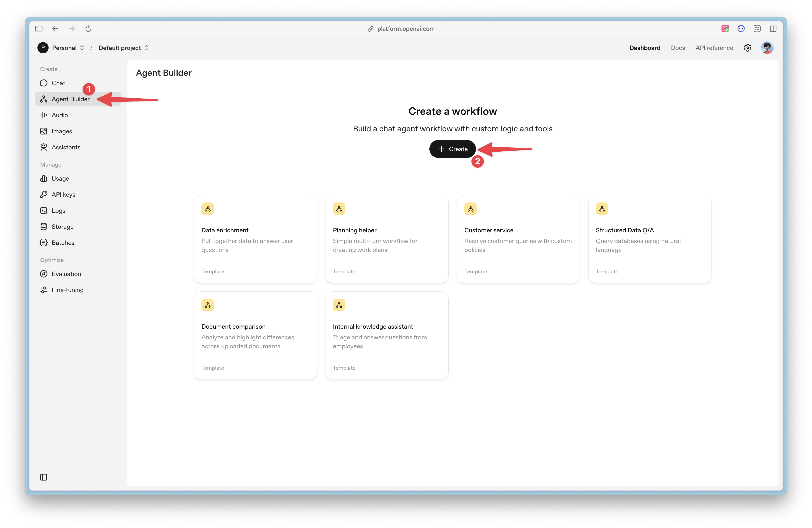Screen dimensions: 812x528
Task: Click the link icon in the address bar
Action: click(371, 29)
